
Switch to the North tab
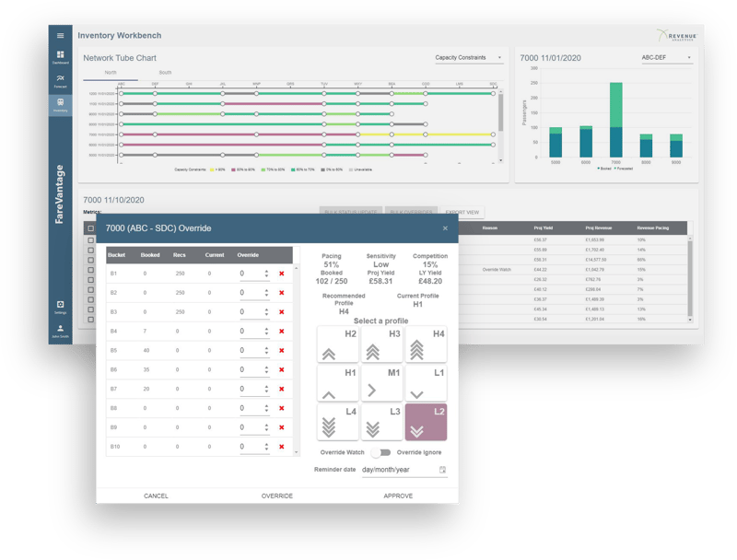(x=111, y=73)
